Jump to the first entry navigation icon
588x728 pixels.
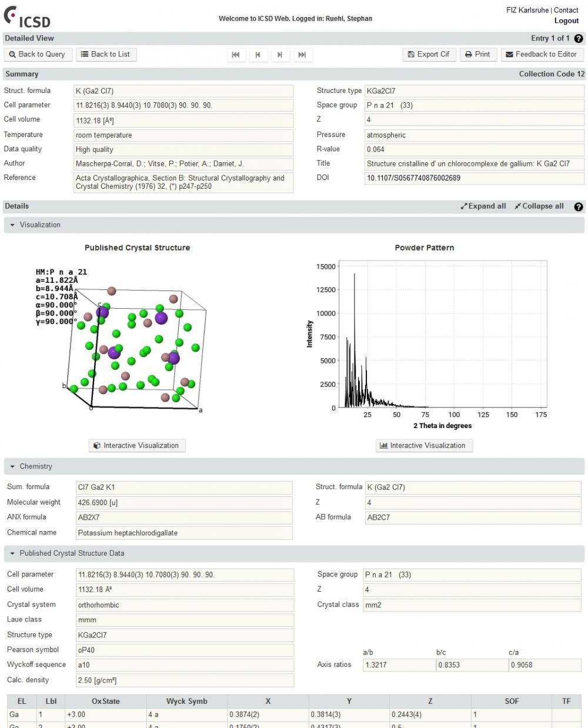click(x=236, y=55)
